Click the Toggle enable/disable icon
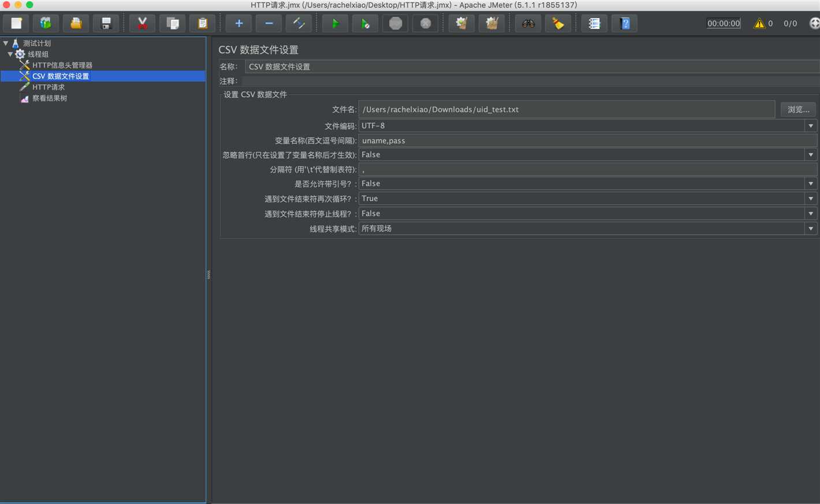This screenshot has width=820, height=504. pos(299,24)
